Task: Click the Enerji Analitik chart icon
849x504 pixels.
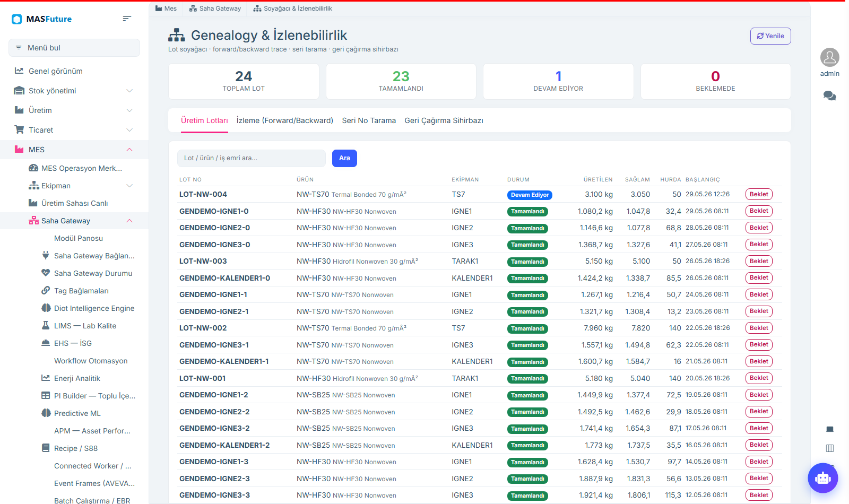Action: click(46, 378)
